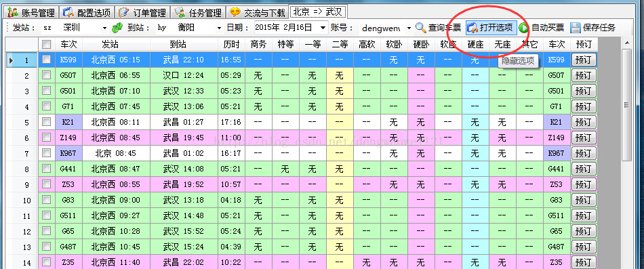
Task: Click 预订 button for train K599
Action: 584,60
